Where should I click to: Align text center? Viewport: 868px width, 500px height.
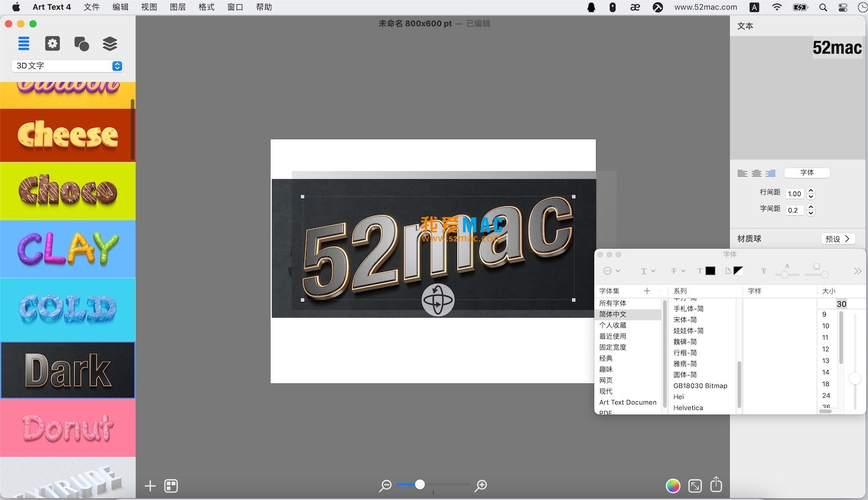[x=756, y=174]
